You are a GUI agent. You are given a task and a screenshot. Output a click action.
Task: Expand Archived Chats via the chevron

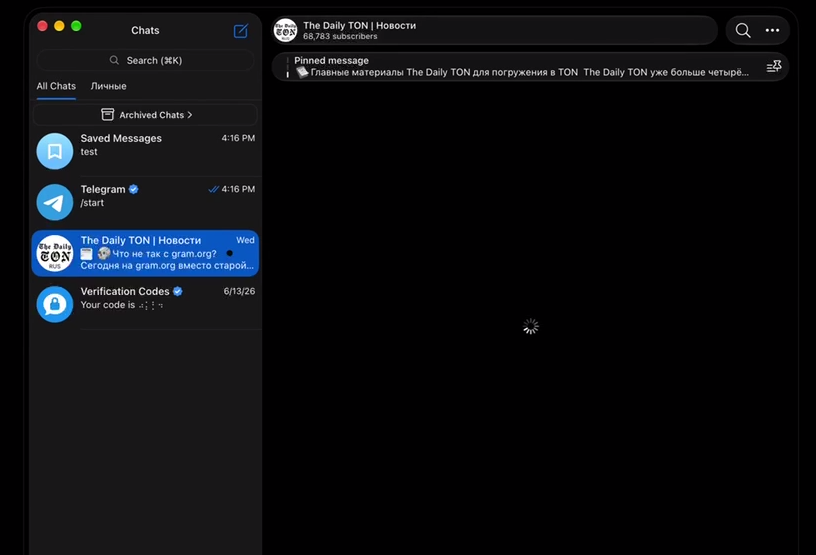[x=190, y=115]
